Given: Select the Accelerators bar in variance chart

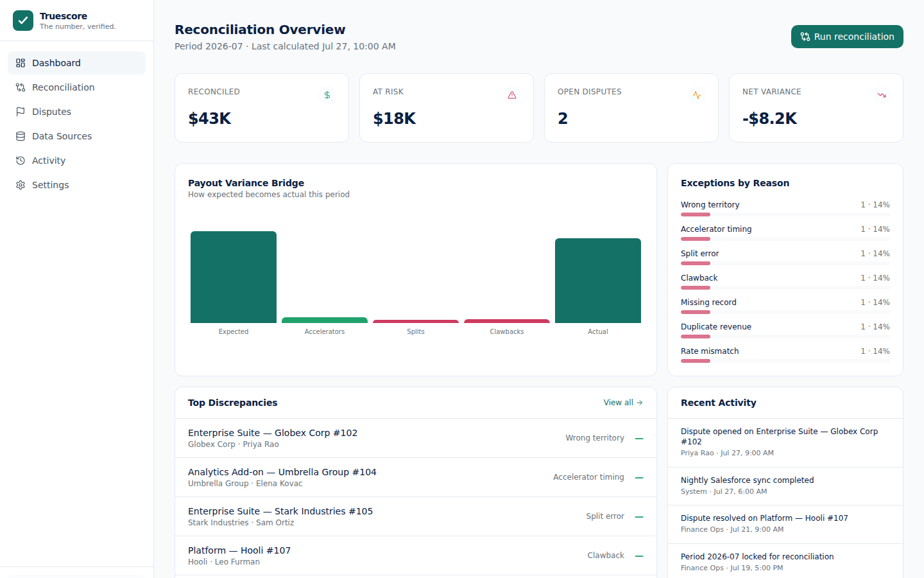Looking at the screenshot, I should pos(325,320).
